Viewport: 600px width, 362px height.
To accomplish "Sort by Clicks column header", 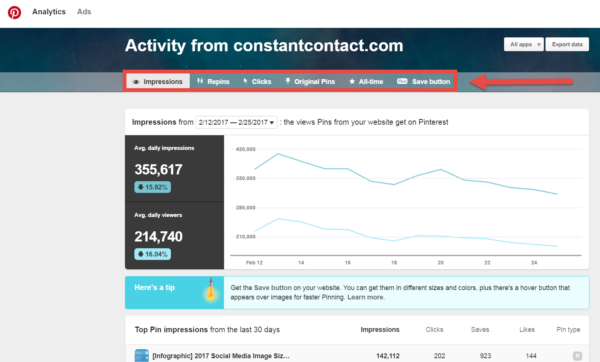I will tap(434, 329).
